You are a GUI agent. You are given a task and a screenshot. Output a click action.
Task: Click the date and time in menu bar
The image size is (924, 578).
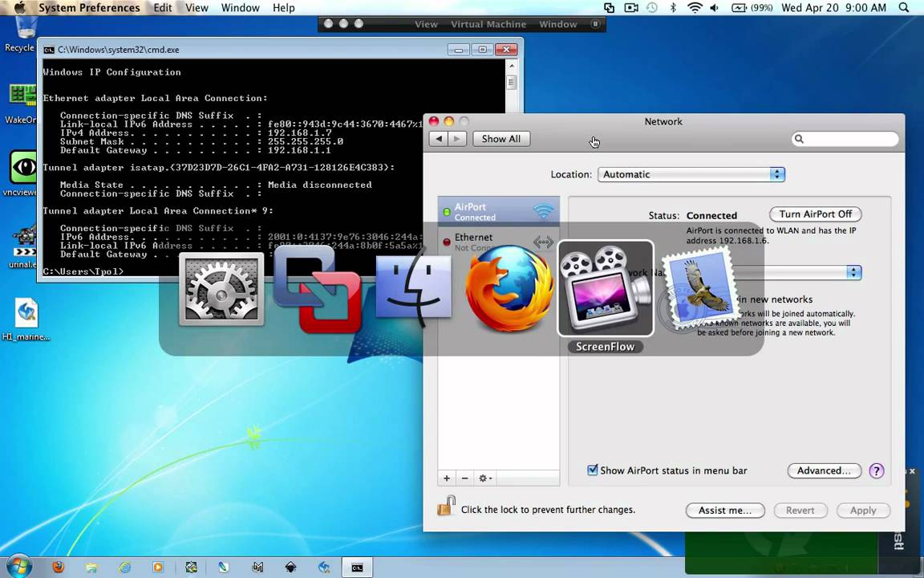coord(833,8)
